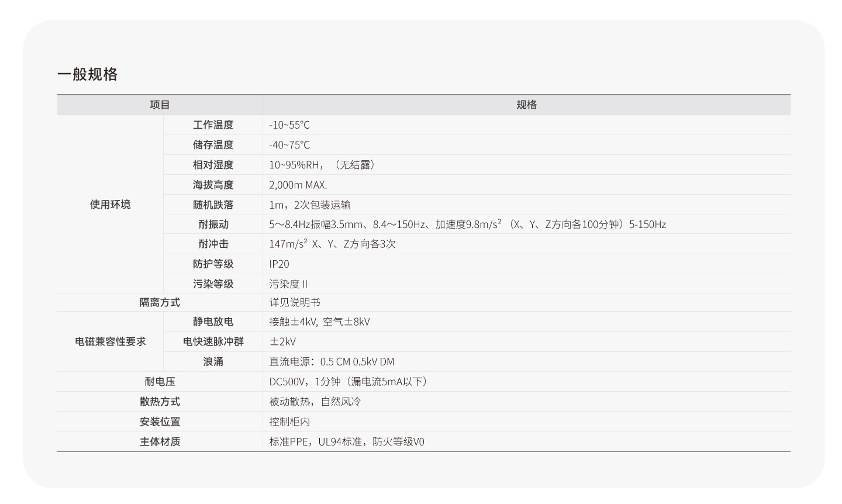
Task: Open the 详见说明书 reference link
Action: tap(289, 302)
